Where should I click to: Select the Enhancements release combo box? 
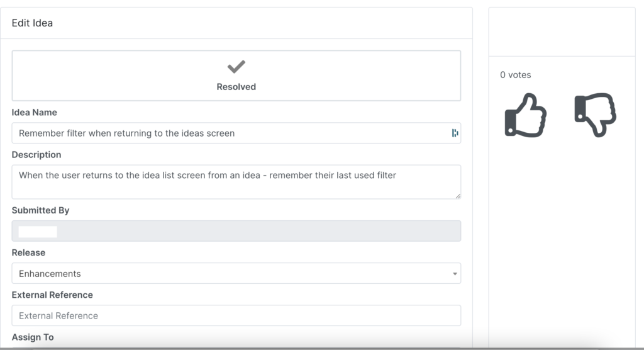click(x=236, y=273)
